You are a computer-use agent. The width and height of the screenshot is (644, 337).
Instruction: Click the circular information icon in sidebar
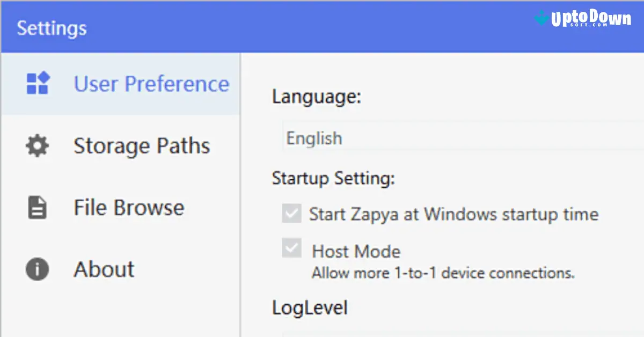pyautogui.click(x=36, y=269)
